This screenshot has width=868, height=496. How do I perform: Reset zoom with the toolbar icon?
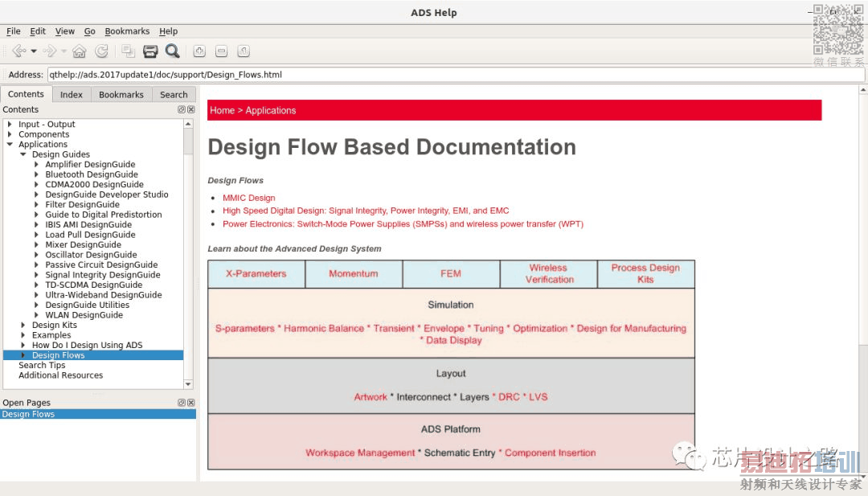click(244, 51)
